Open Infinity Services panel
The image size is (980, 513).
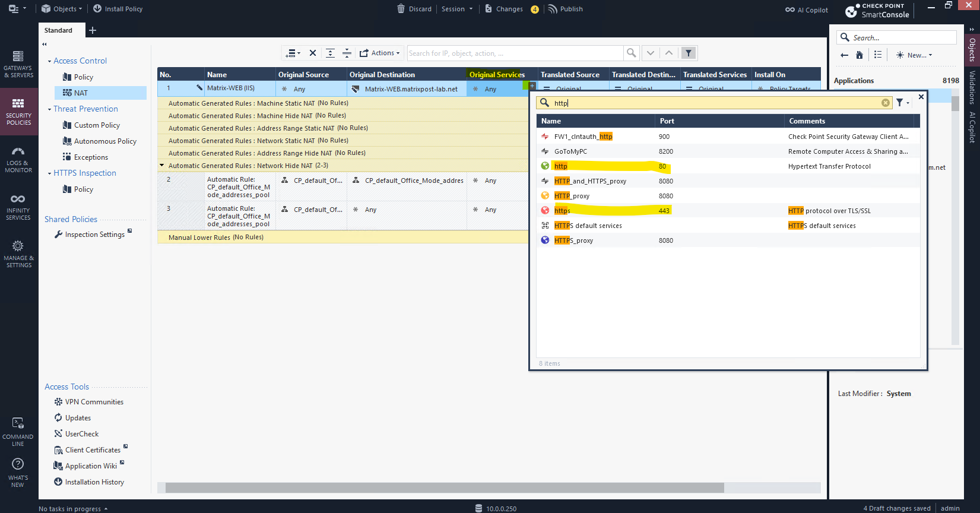(18, 207)
